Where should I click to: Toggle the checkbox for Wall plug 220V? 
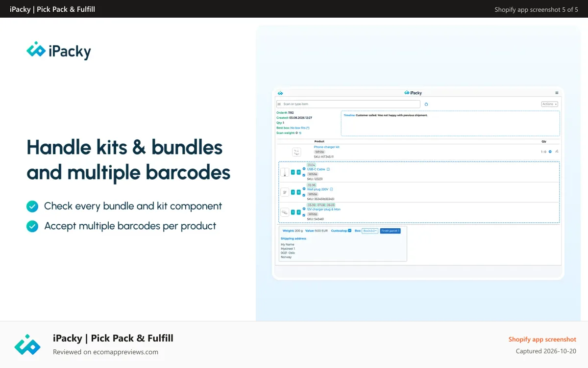304,195
